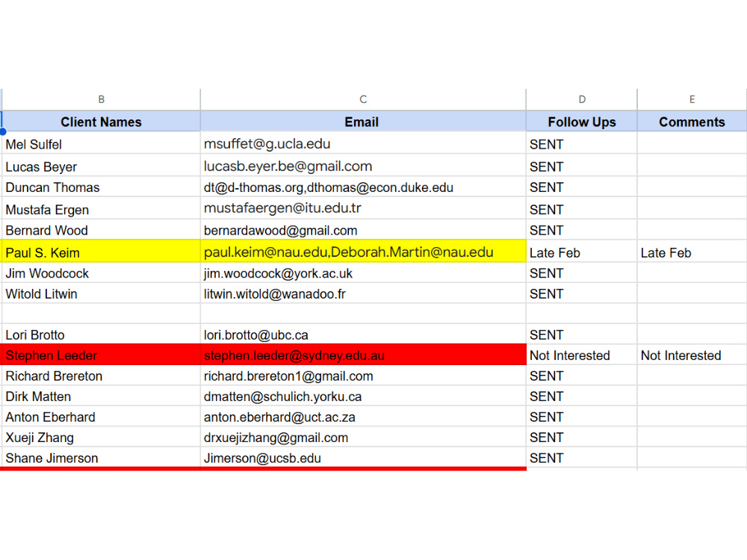Select the Shane Jimerson name cell

[101, 457]
